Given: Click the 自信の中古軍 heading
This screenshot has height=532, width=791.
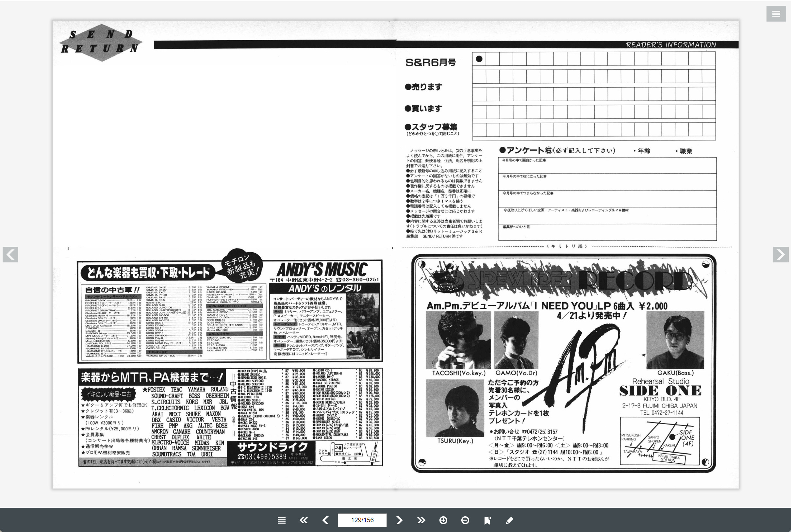Looking at the screenshot, I should pos(112,290).
